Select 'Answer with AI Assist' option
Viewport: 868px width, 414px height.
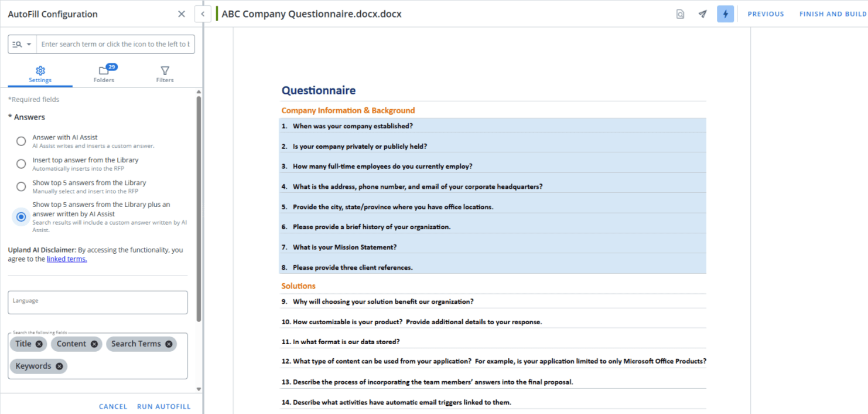[x=20, y=141]
